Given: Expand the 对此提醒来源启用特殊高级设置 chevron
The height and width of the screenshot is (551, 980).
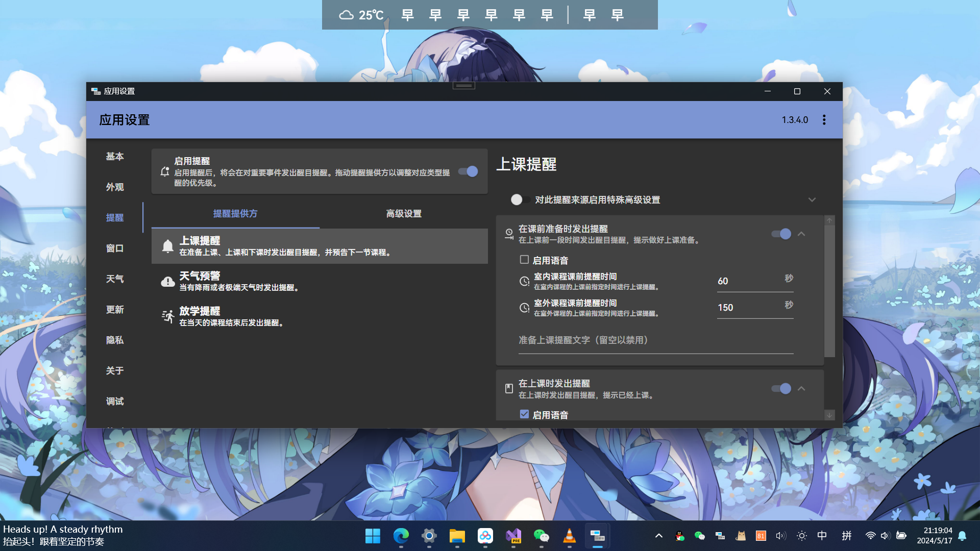Looking at the screenshot, I should (813, 199).
